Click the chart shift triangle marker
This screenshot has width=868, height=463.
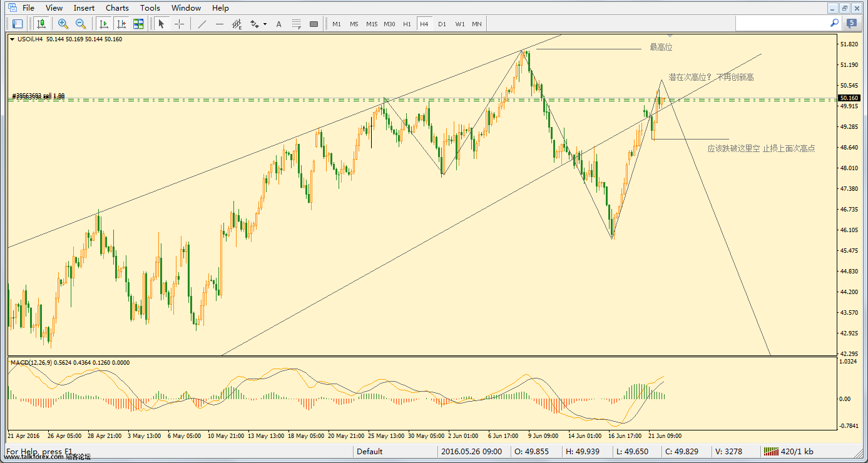(670, 36)
